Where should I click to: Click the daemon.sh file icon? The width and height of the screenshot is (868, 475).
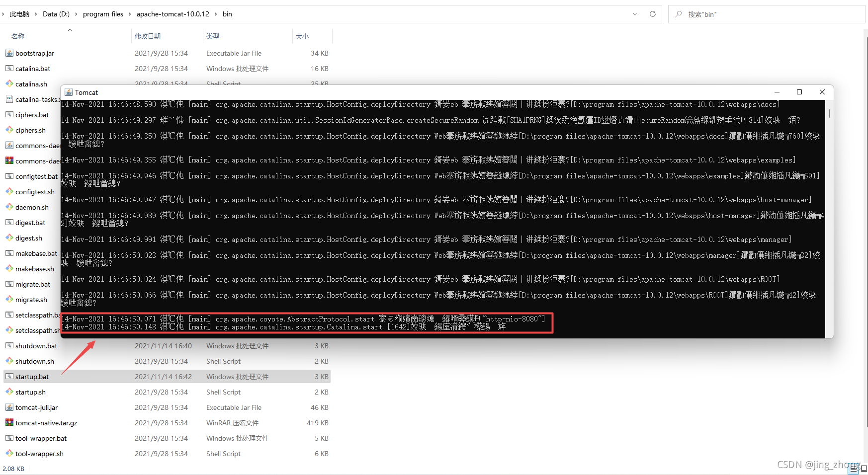click(x=9, y=207)
